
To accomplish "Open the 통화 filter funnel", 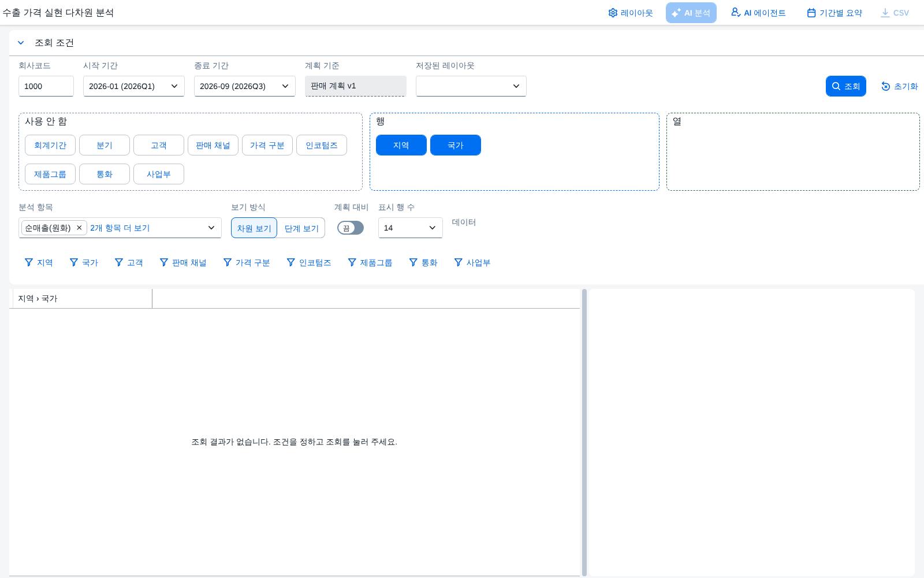I will [x=423, y=262].
